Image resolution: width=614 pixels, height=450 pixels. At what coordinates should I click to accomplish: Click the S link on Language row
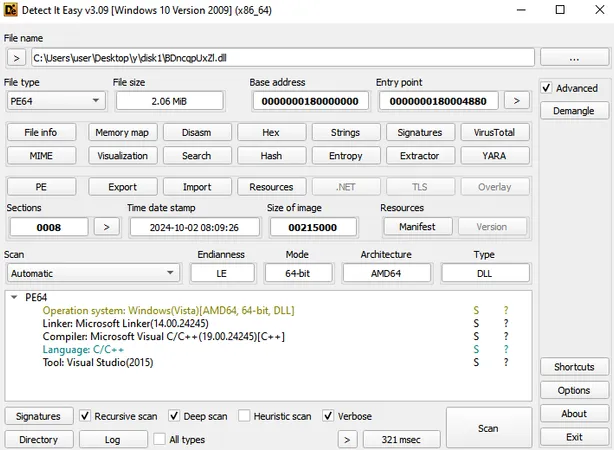click(x=476, y=349)
